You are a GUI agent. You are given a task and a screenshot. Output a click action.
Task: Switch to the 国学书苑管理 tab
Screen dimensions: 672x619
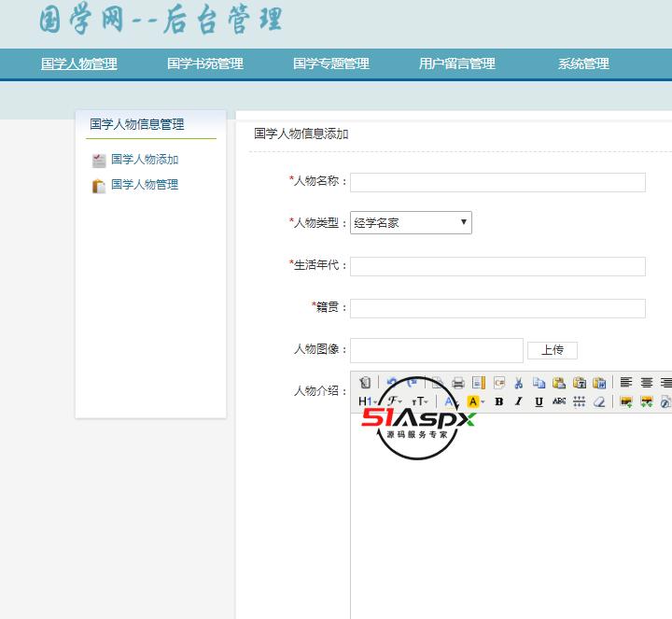point(205,63)
